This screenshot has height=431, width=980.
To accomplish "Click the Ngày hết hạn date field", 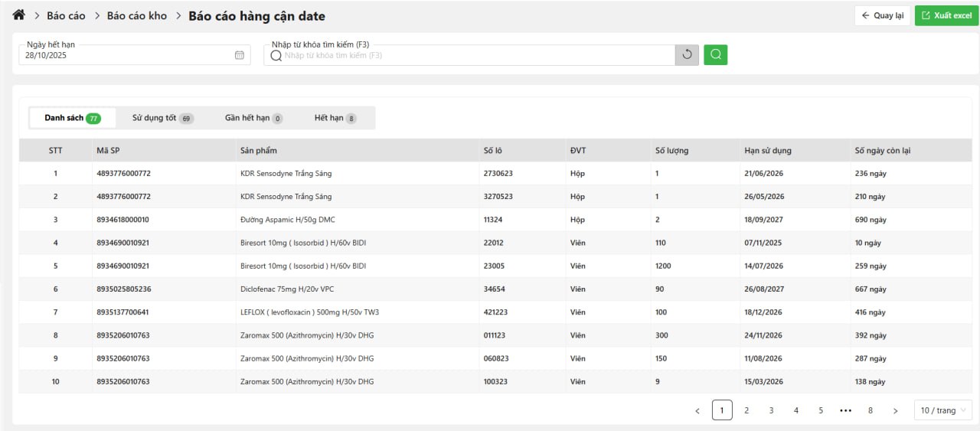I will [126, 55].
